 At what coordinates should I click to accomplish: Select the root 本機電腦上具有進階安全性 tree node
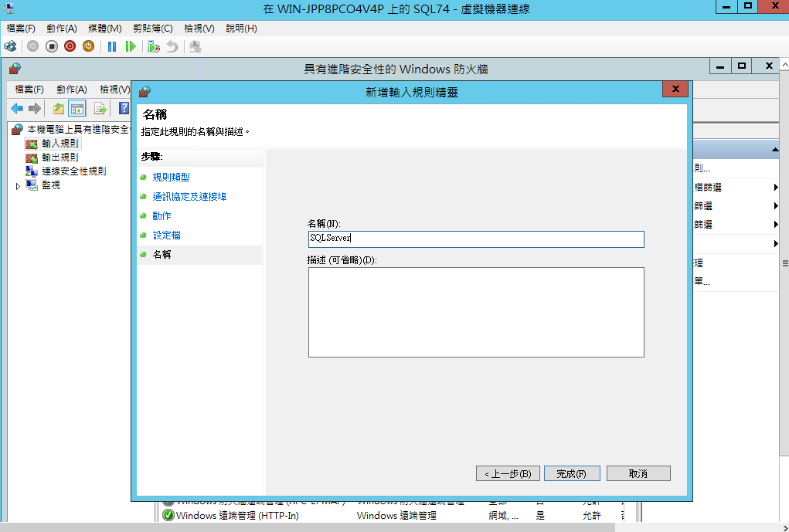click(78, 130)
